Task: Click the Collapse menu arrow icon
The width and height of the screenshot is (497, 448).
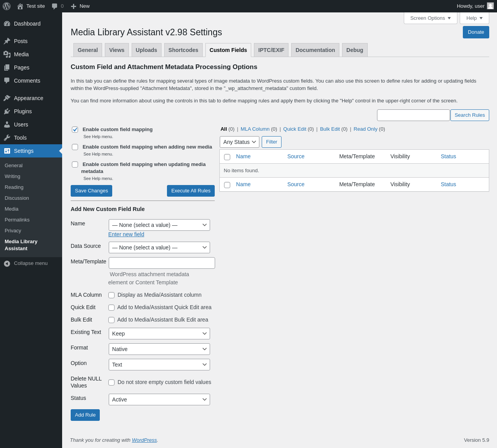Action: tap(7, 263)
